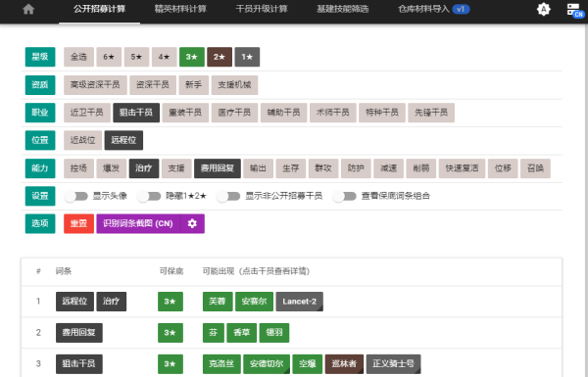Deselect the 狙击干员 tag in the class filter row
Viewport: 588px width, 377px height.
click(136, 113)
